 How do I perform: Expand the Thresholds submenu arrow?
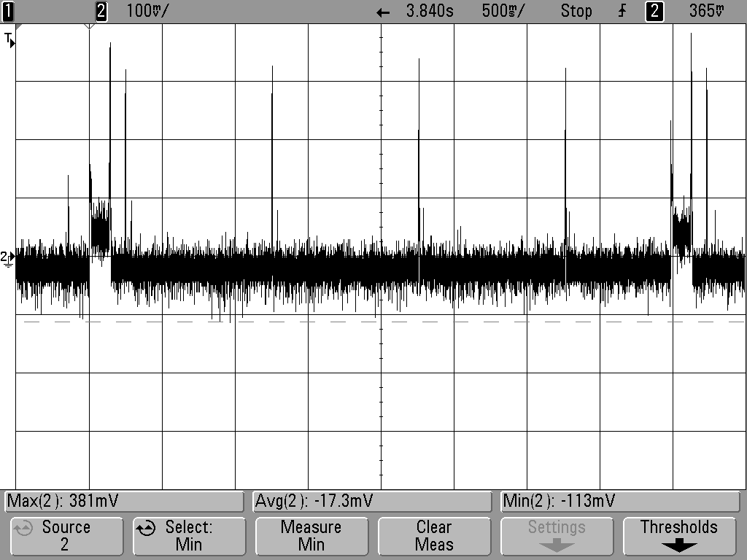(x=679, y=545)
